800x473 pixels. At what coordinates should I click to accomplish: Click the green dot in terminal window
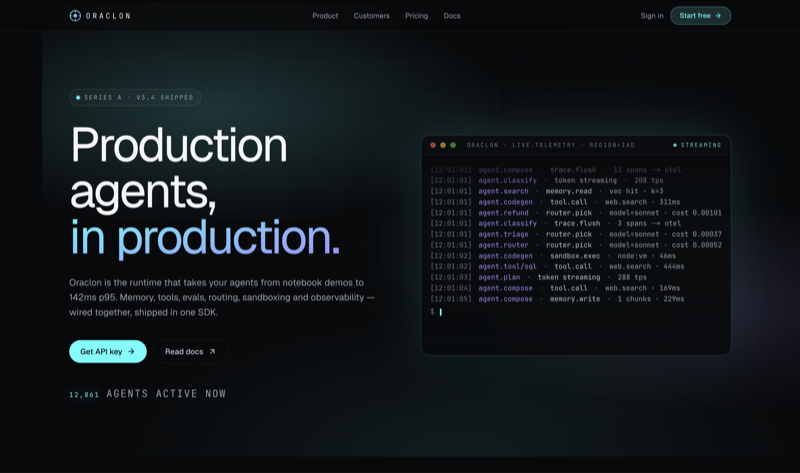[x=453, y=145]
